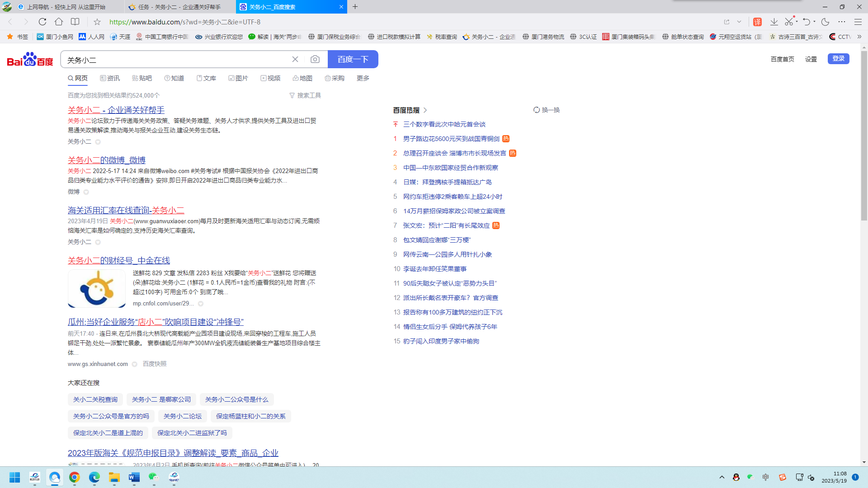Click the browser address bar URL
The height and width of the screenshot is (488, 868).
[x=185, y=22]
